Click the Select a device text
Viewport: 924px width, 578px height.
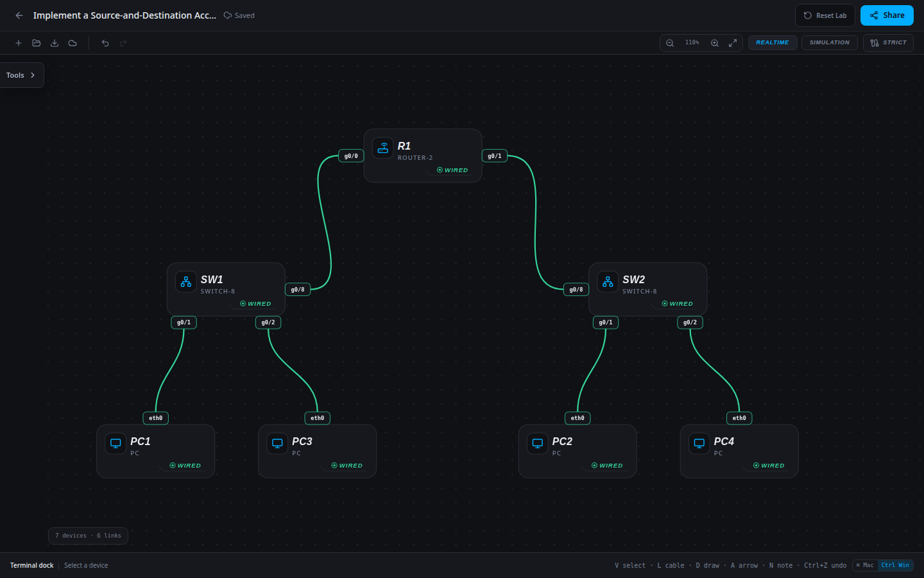86,565
